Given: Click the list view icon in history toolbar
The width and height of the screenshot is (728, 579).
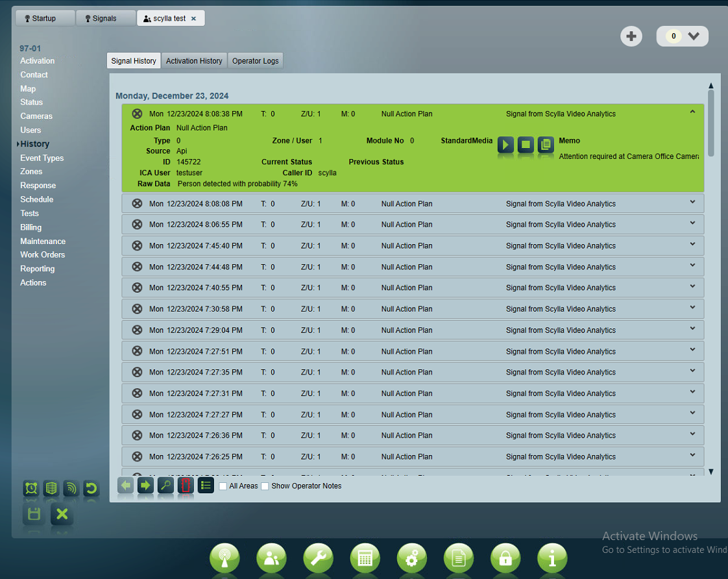Looking at the screenshot, I should point(206,485).
